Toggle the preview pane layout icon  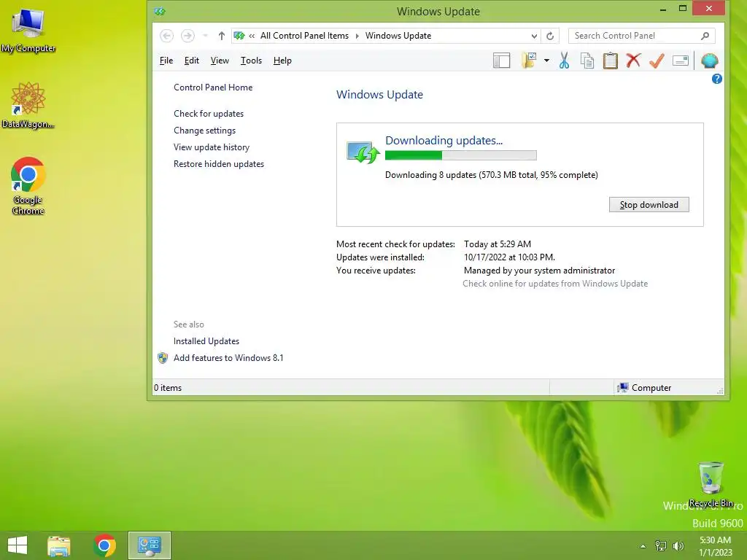(x=501, y=61)
